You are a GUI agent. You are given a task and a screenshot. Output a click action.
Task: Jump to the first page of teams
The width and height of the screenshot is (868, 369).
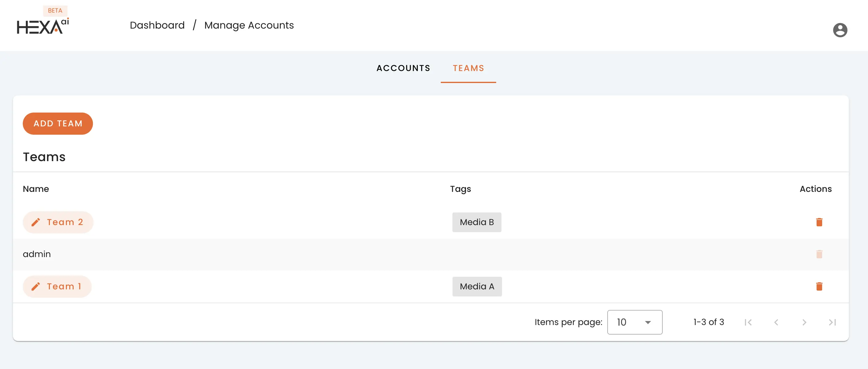(748, 322)
